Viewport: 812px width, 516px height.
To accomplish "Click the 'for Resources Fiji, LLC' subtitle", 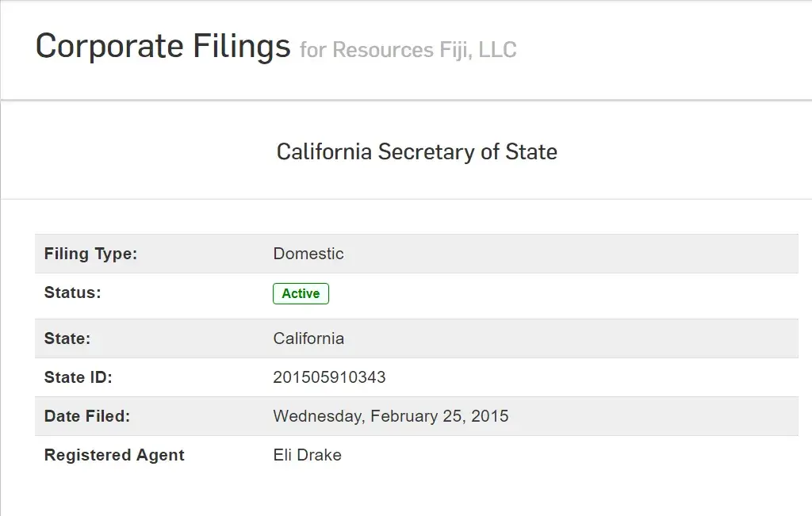I will 408,50.
